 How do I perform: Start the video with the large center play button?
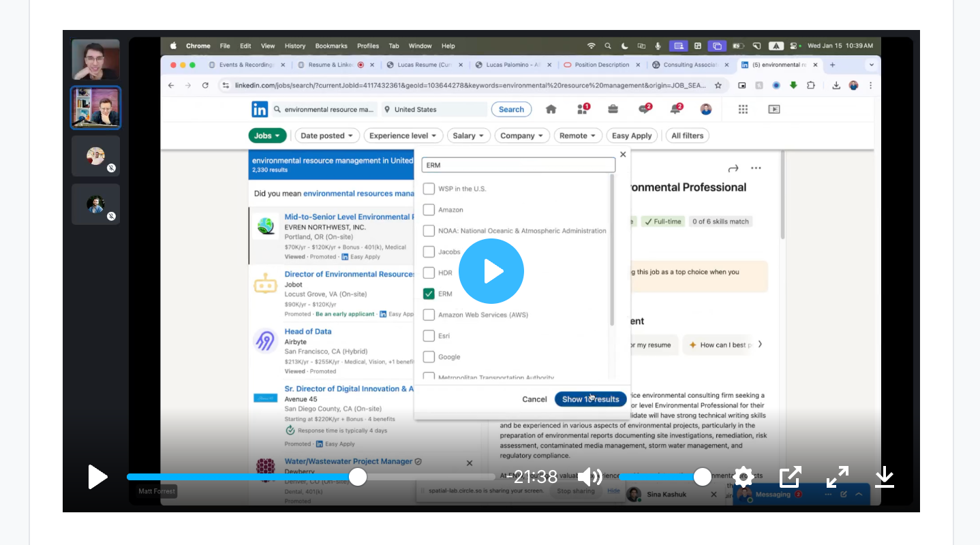[x=491, y=271]
